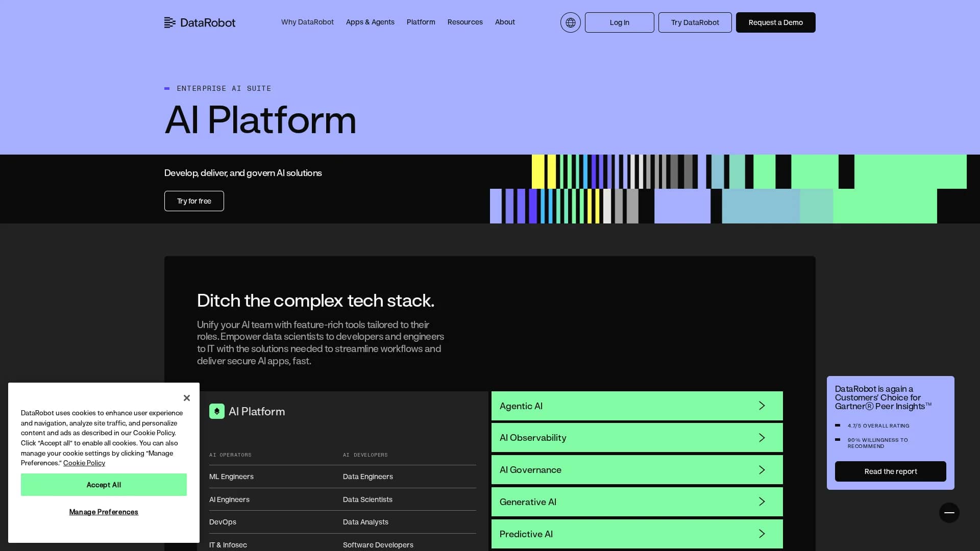Screen dimensions: 980x551
Task: Open the Resources navigation menu
Action: coord(465,22)
